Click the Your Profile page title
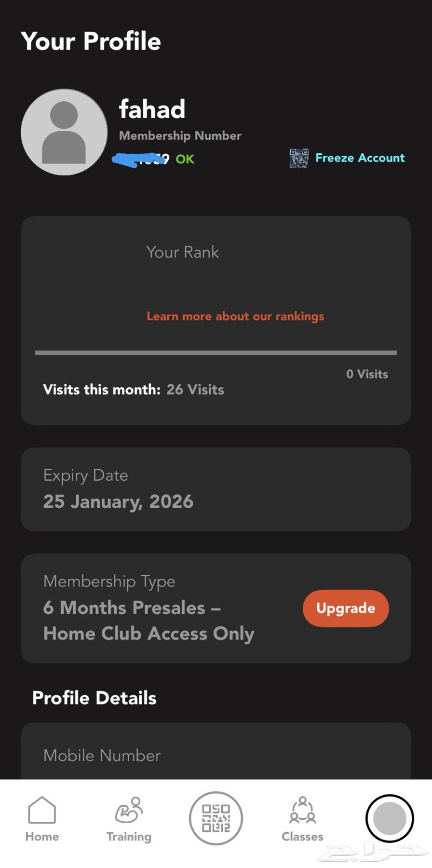Image resolution: width=432 pixels, height=868 pixels. point(91,41)
